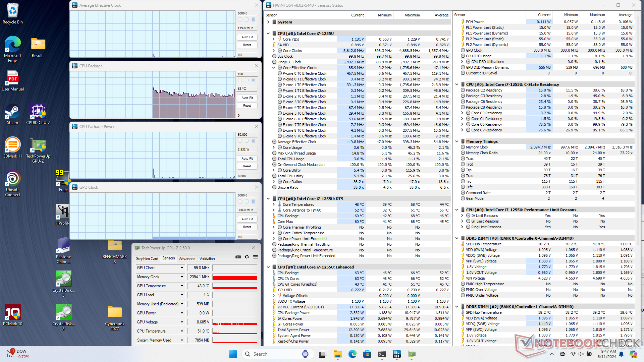Viewport: 644px width, 362px height.
Task: Open the GPU Load sensor dropdown
Action: coord(182,295)
